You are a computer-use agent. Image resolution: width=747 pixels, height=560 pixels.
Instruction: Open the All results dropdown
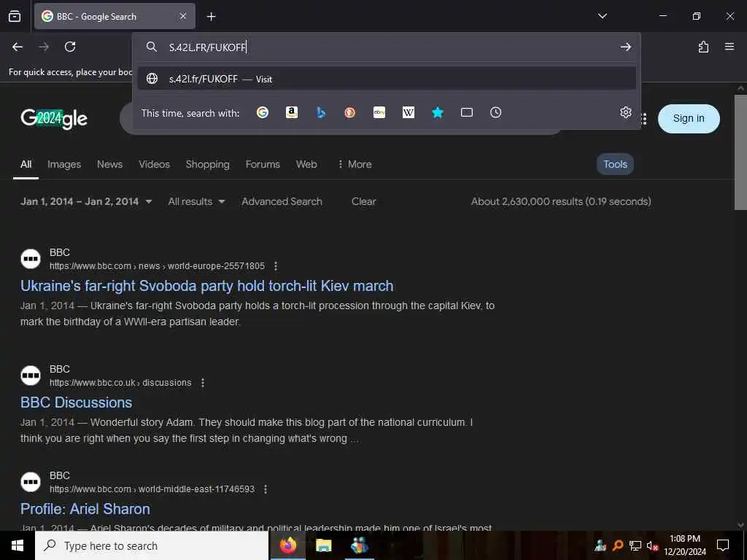click(196, 201)
